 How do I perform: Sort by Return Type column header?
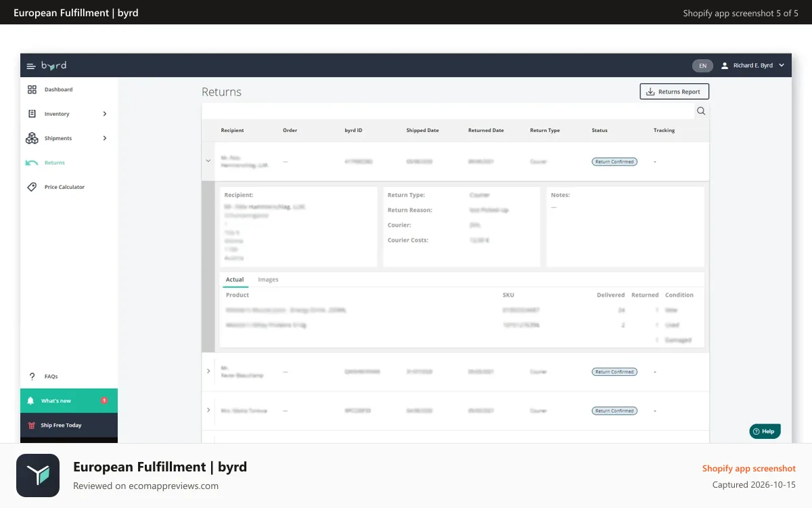click(x=545, y=130)
